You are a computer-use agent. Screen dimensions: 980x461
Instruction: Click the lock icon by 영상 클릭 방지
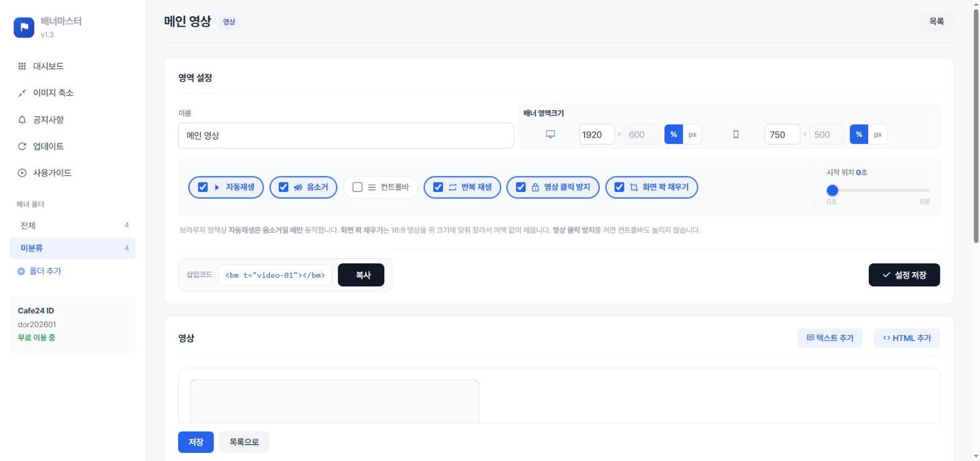(x=535, y=187)
